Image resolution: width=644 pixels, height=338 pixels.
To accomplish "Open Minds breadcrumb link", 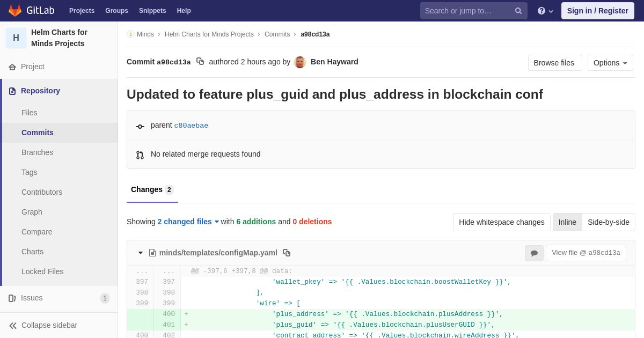I will point(145,34).
